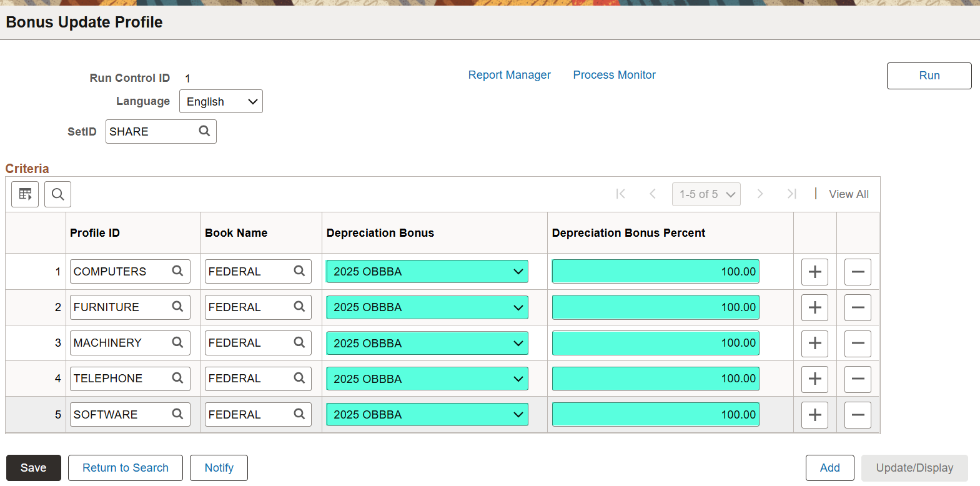Click the Criteria grid find icon

(x=57, y=194)
